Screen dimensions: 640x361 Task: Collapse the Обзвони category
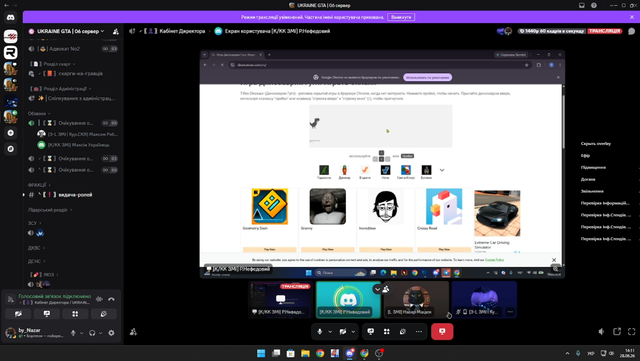pyautogui.click(x=39, y=114)
